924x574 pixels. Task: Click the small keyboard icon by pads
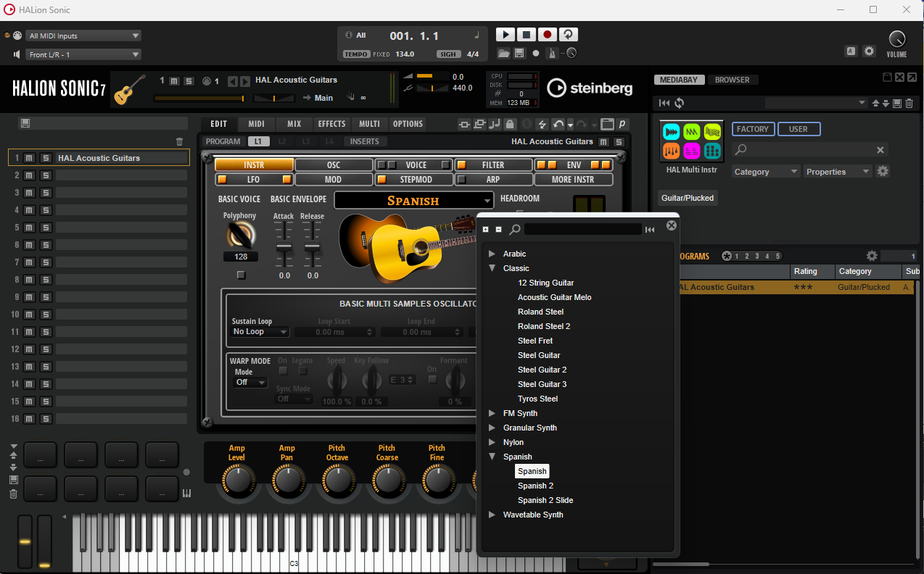pyautogui.click(x=186, y=494)
